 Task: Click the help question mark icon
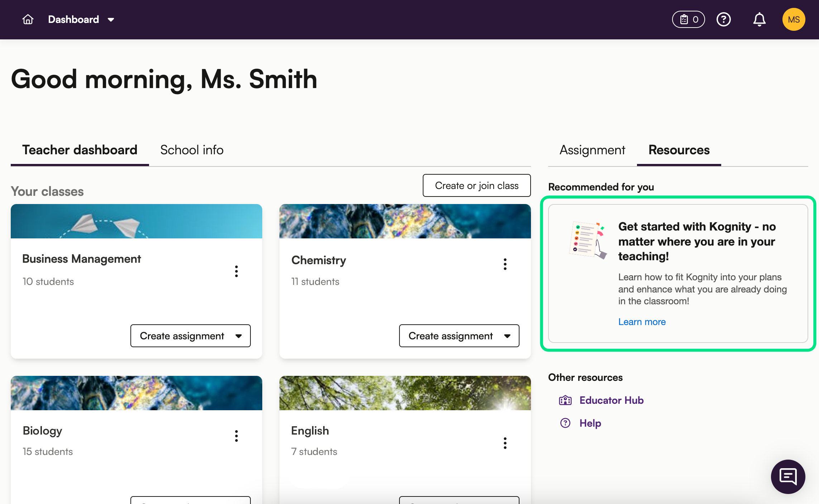point(723,19)
